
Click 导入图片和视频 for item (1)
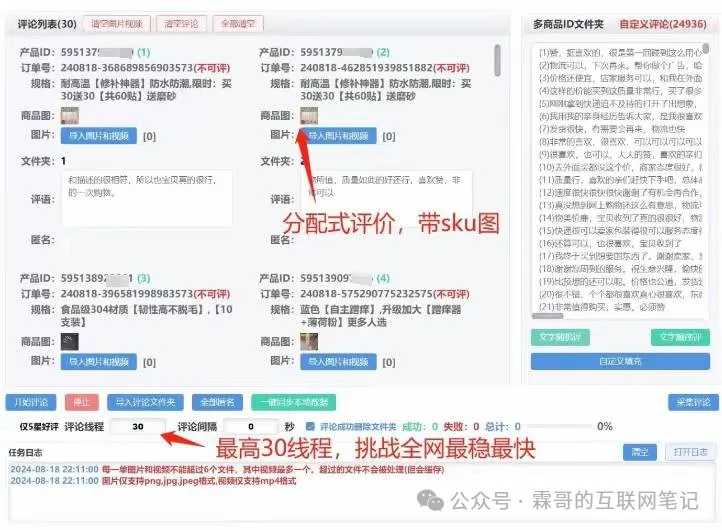tap(99, 136)
